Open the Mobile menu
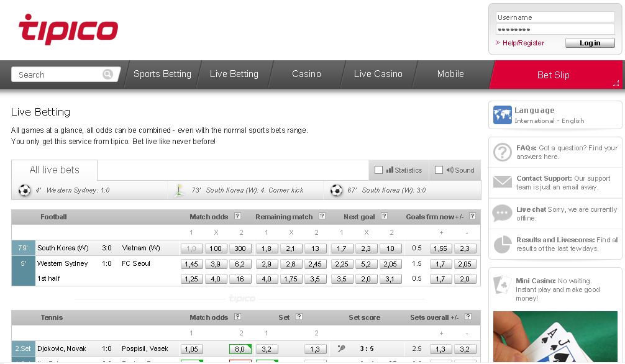Viewport: 625px width, 364px height. coord(450,74)
